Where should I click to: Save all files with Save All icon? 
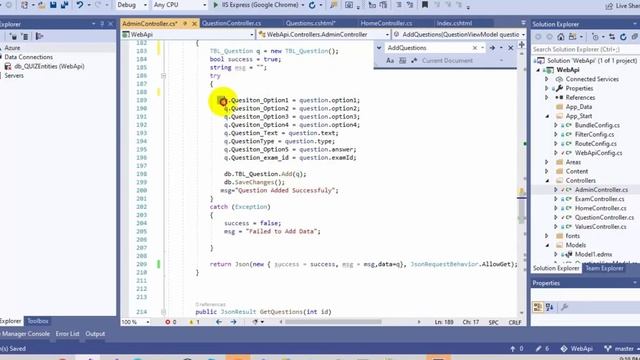(64, 5)
